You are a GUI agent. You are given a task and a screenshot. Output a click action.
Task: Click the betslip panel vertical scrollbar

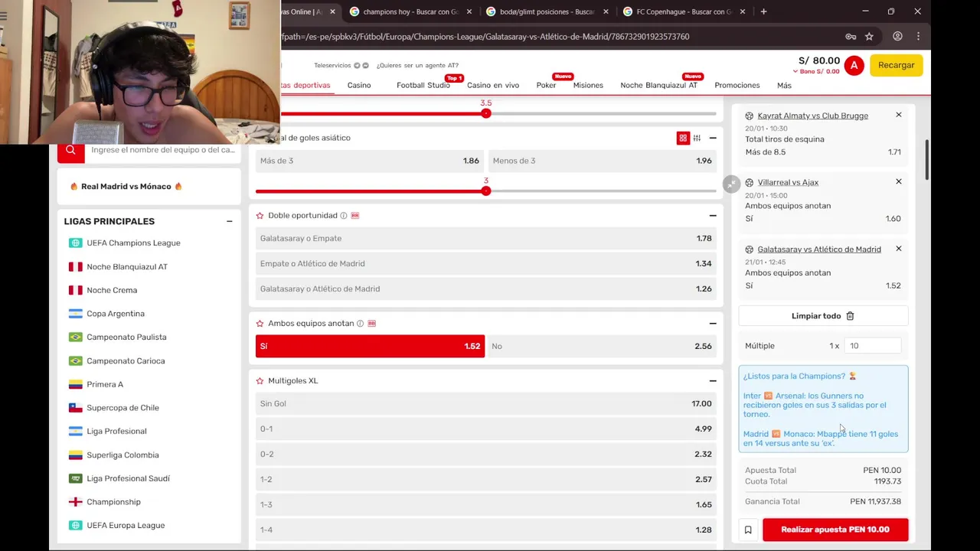[927, 160]
